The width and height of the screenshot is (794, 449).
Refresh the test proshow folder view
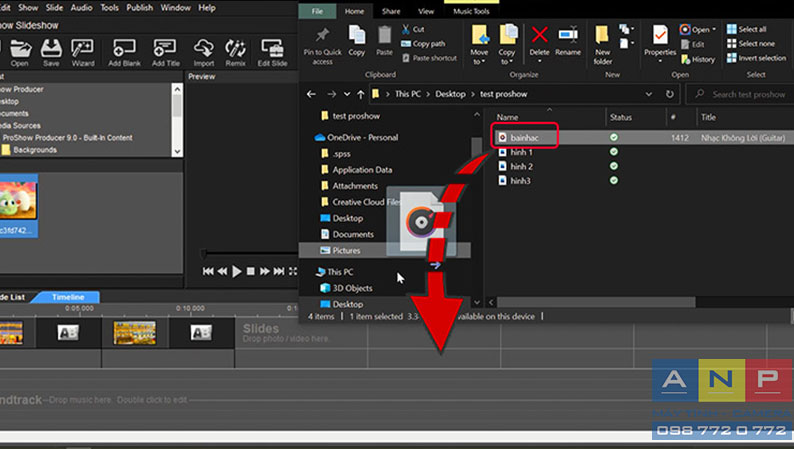click(x=669, y=94)
